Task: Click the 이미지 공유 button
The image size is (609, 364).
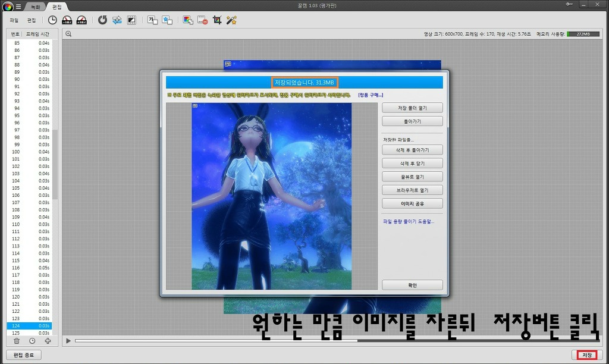Action: click(412, 203)
